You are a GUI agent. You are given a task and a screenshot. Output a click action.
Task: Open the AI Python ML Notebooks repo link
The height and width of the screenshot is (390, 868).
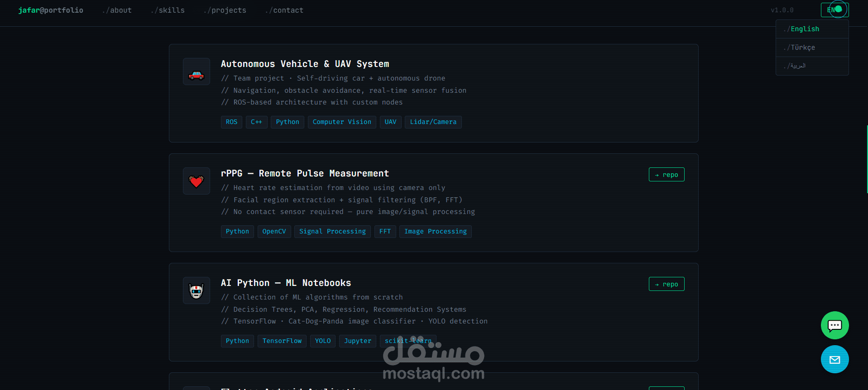667,284
